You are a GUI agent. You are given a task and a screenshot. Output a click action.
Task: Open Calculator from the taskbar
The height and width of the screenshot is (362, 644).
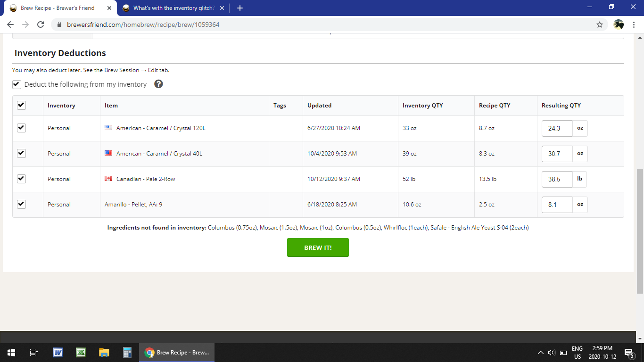[x=127, y=352]
